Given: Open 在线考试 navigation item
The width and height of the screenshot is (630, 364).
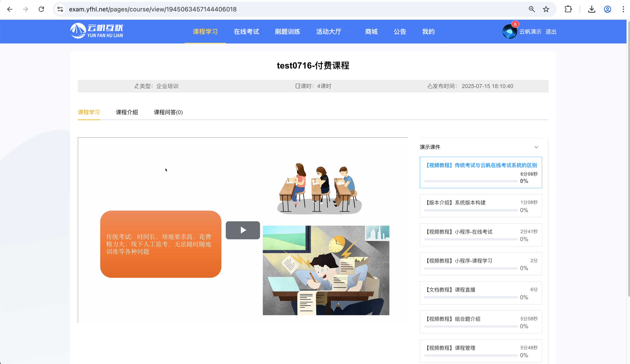Looking at the screenshot, I should [x=246, y=32].
